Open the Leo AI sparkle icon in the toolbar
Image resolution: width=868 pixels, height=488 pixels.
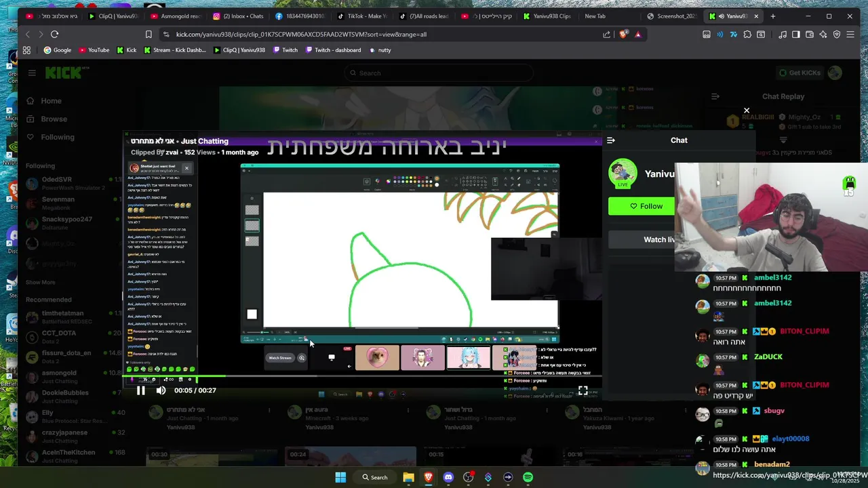tap(823, 35)
